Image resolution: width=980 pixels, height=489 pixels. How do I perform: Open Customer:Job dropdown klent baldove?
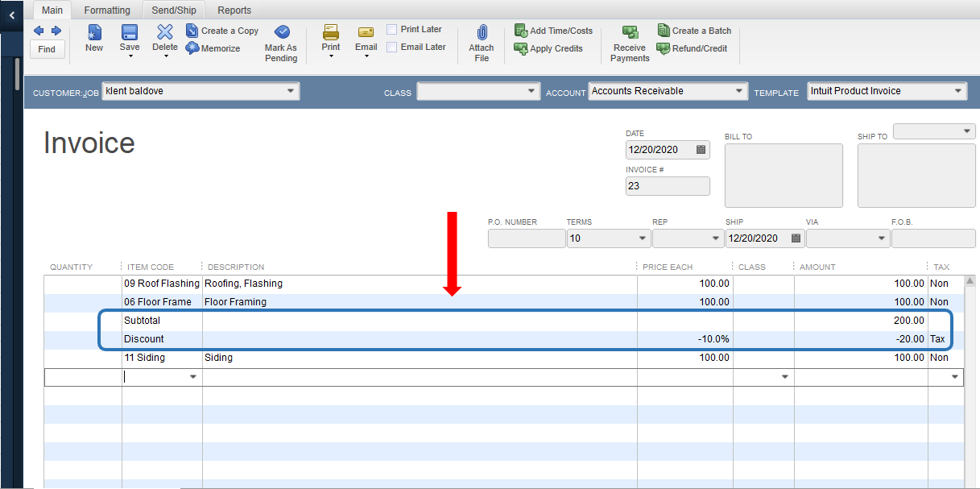point(291,92)
